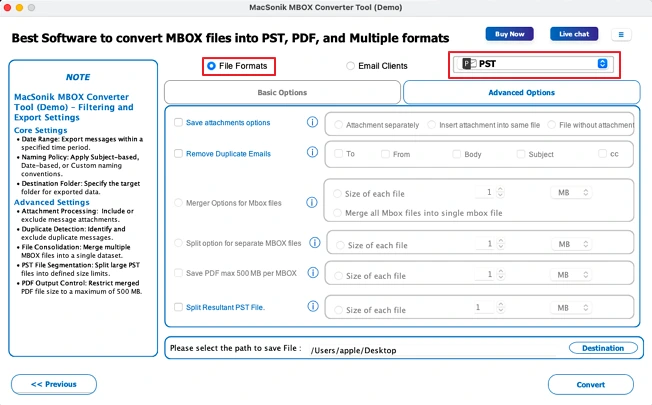This screenshot has width=652, height=405.
Task: Show info for Split option for separate MBOX files
Action: (x=315, y=242)
